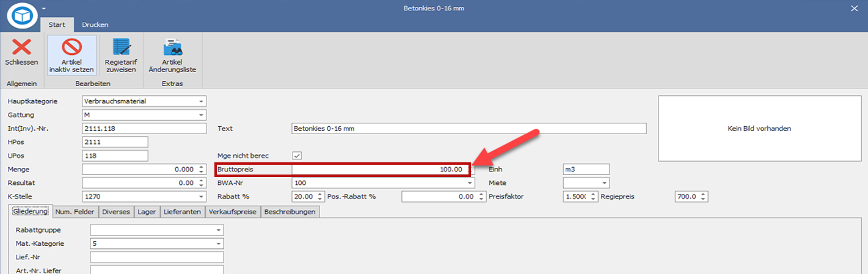Image resolution: width=868 pixels, height=274 pixels.
Task: Expand the K-Stelle dropdown
Action: pos(201,196)
